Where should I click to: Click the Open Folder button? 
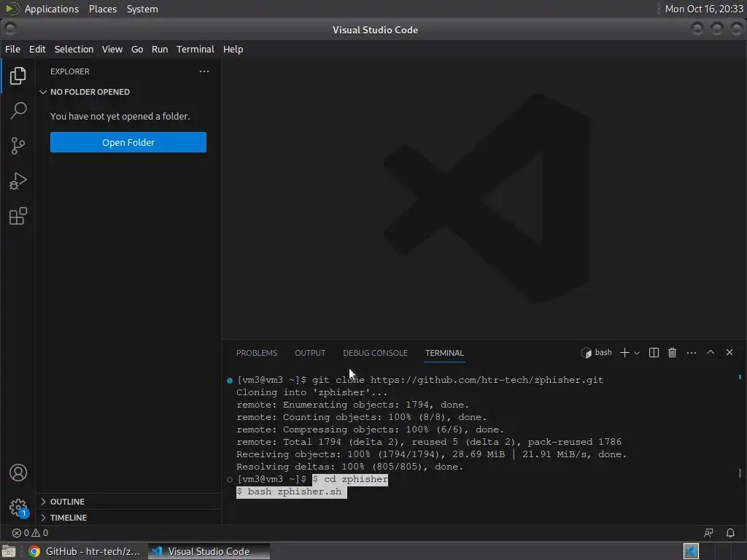click(x=128, y=142)
